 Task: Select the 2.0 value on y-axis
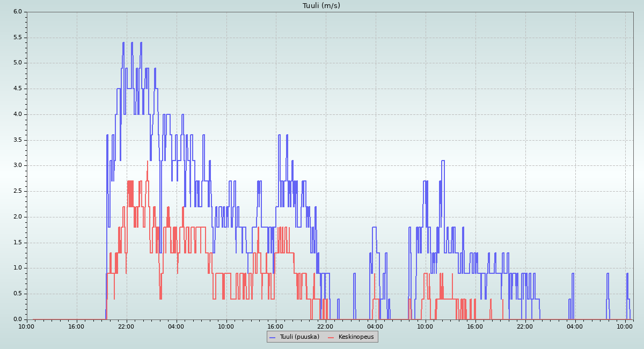coord(18,217)
